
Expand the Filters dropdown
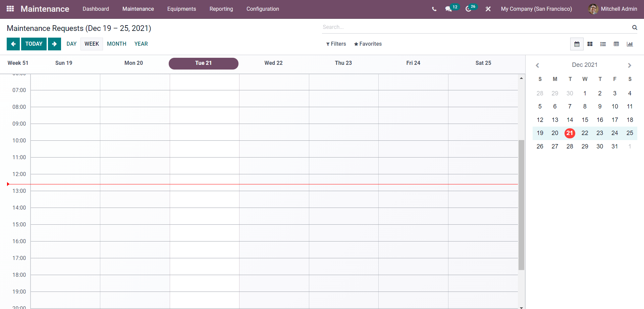click(336, 44)
